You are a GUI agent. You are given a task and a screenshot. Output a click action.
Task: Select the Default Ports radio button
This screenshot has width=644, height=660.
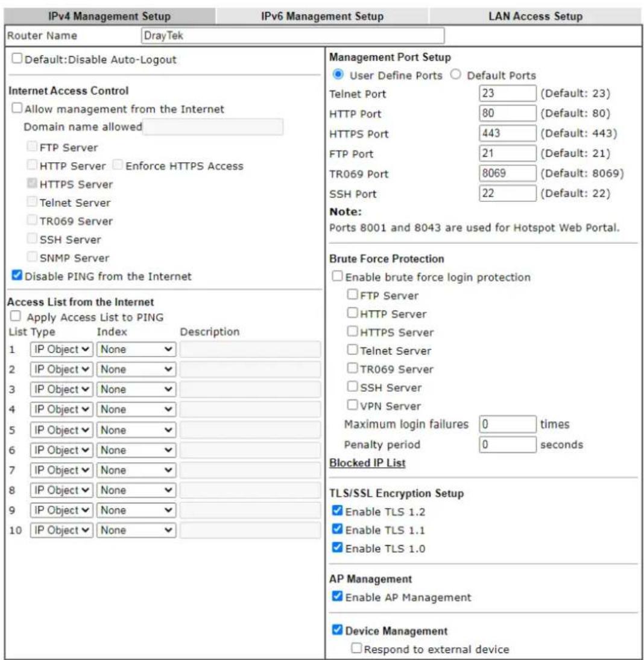coord(455,75)
